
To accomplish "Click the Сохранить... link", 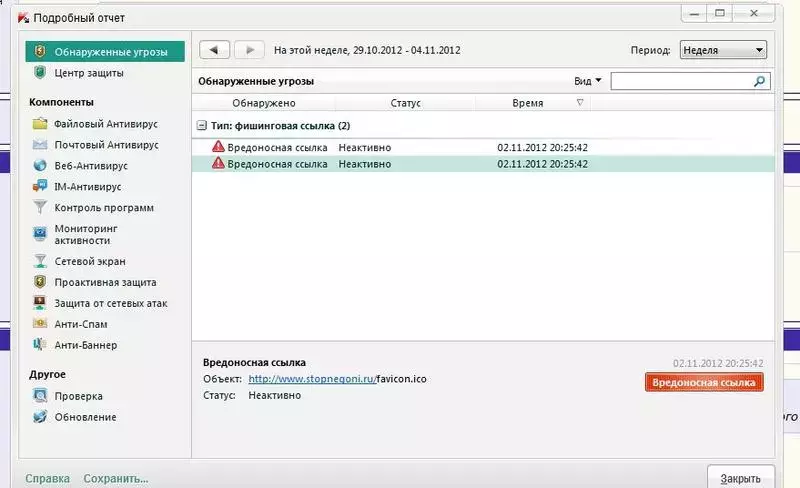I will click(x=116, y=479).
